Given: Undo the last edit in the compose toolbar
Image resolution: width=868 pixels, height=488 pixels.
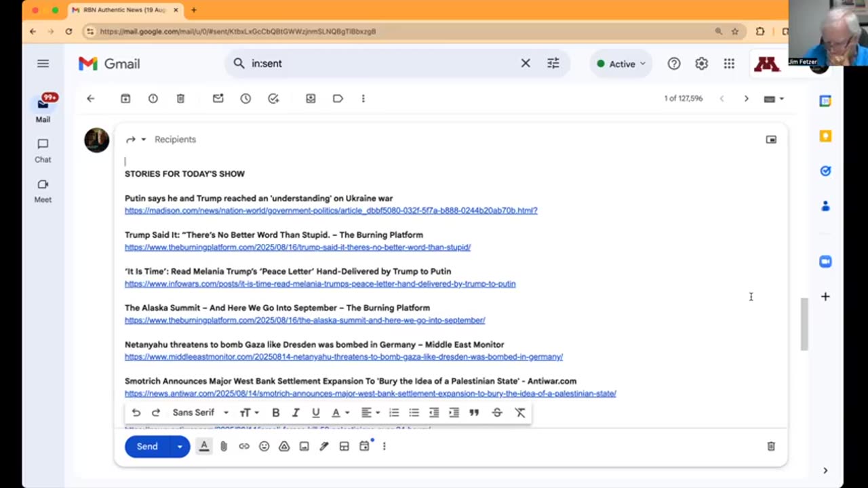Looking at the screenshot, I should [x=136, y=412].
